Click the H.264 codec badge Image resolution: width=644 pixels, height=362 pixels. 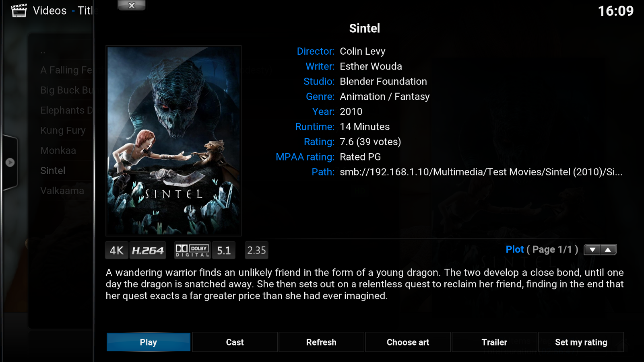click(148, 251)
